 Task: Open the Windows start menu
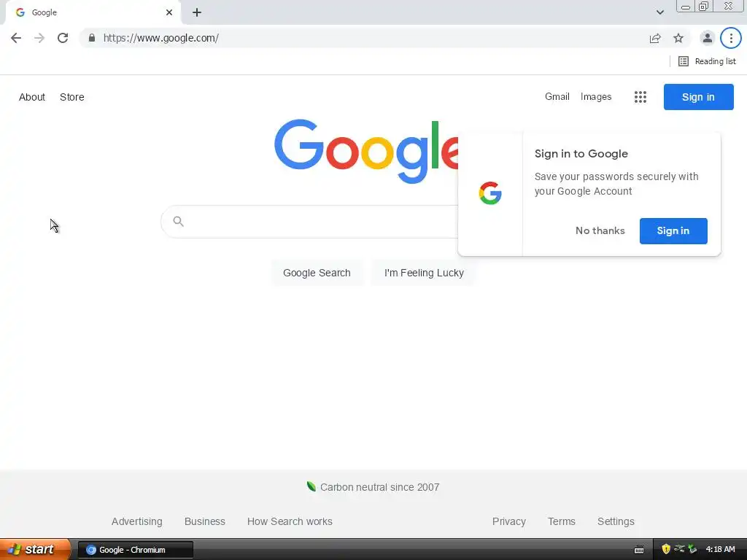click(x=35, y=550)
